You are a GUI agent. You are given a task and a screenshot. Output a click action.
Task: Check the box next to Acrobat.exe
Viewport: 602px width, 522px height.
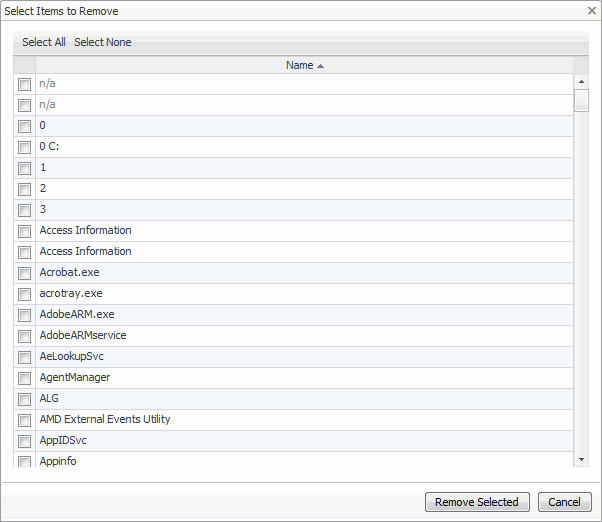coord(25,273)
